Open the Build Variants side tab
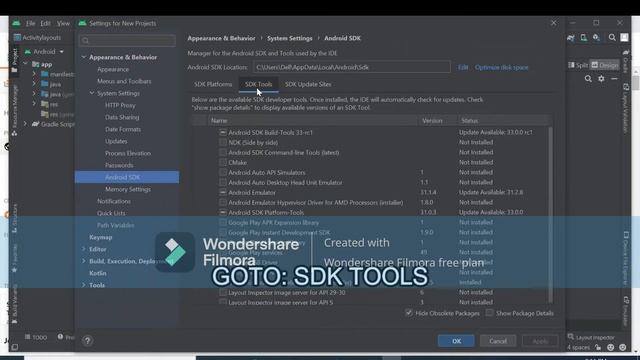Viewport: 640px width, 360px height. coord(15,304)
